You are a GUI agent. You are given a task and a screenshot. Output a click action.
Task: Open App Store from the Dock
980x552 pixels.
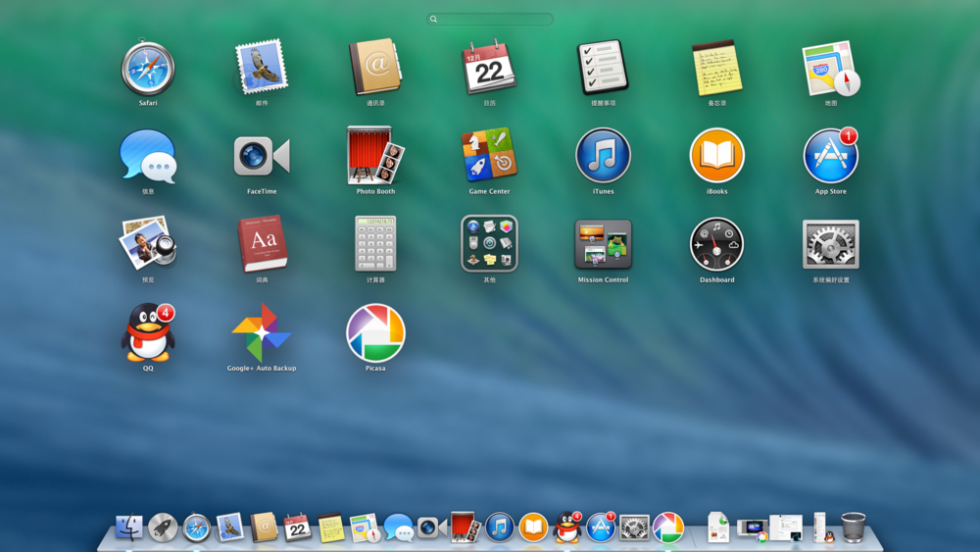point(601,527)
